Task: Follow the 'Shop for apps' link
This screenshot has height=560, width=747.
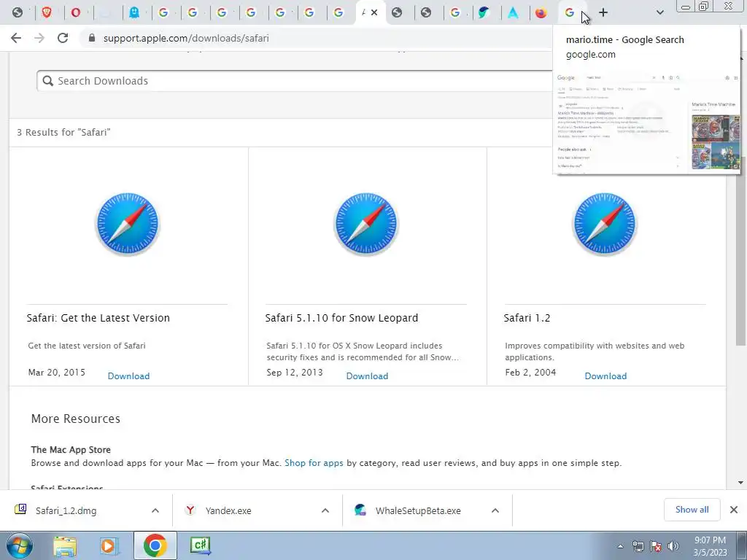Action: 314,463
